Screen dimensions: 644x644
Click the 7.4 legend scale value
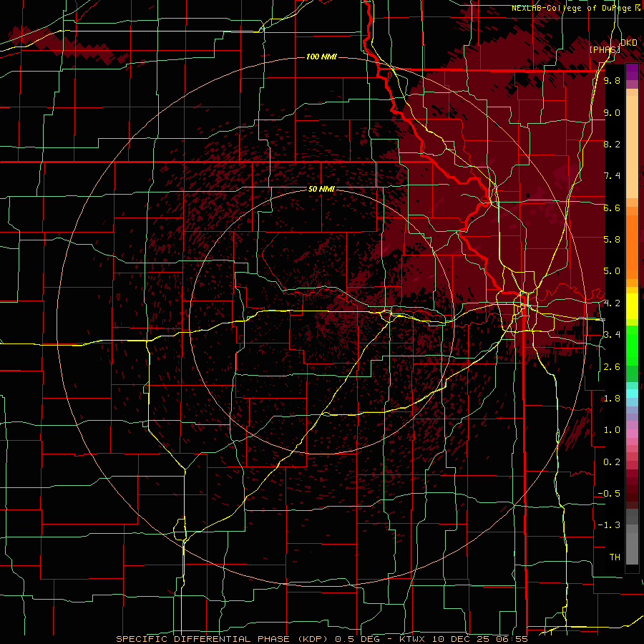612,176
